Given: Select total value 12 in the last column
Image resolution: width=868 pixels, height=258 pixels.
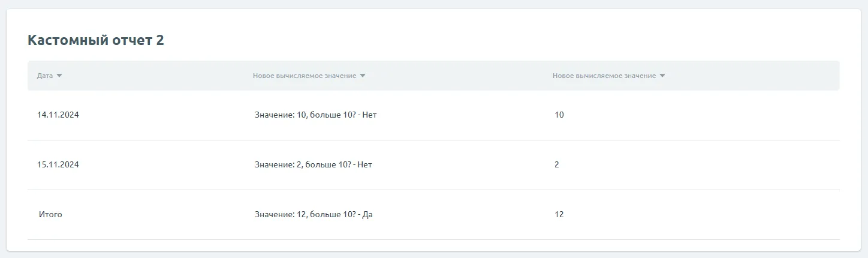Looking at the screenshot, I should tap(559, 214).
